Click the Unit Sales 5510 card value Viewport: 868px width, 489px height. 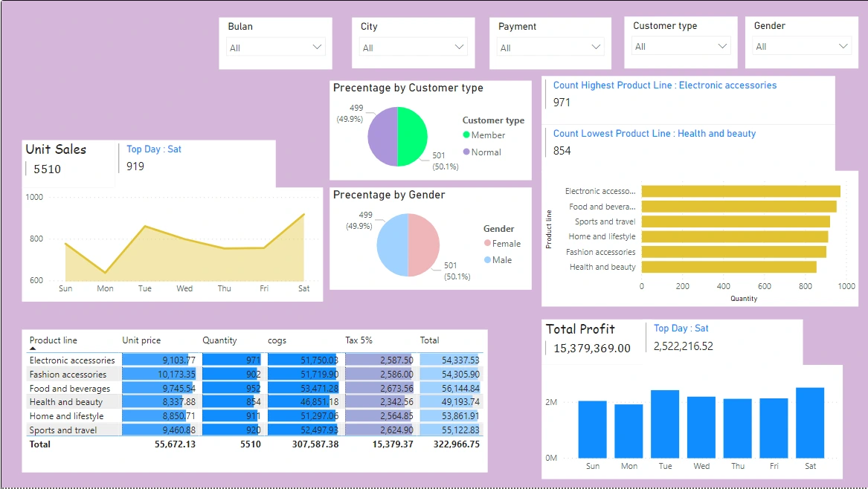47,169
